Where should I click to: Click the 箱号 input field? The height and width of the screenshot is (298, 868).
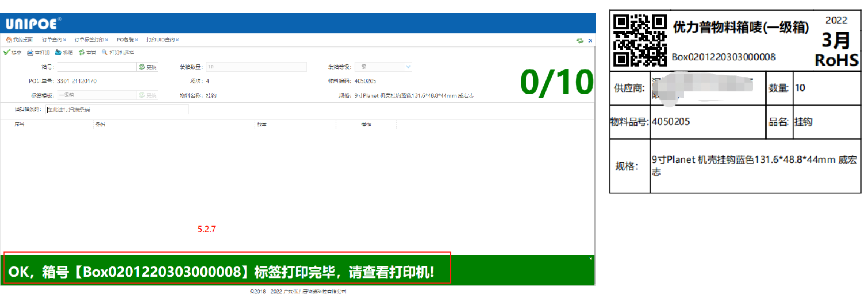97,67
